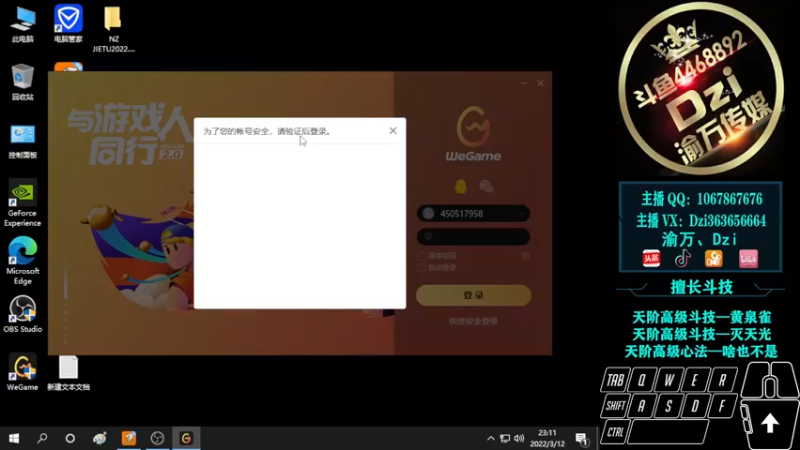Click the Cortana circle on taskbar
The image size is (800, 450).
[x=70, y=438]
